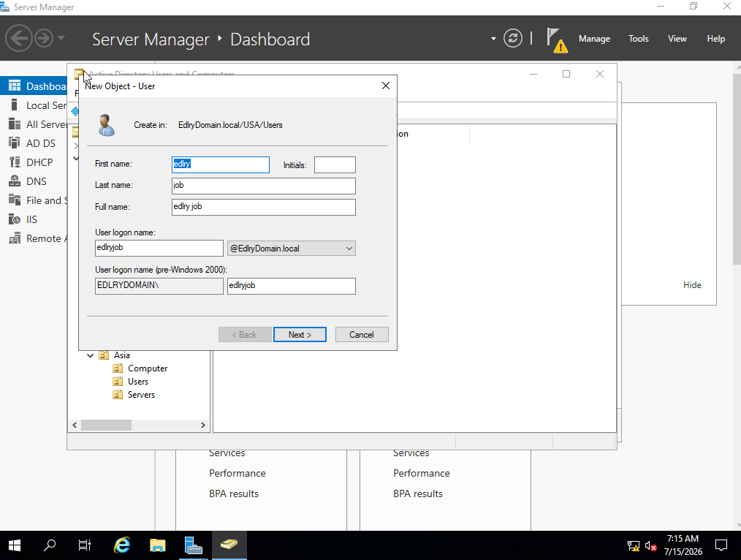Select Servers OU under Asia
Image resolution: width=741 pixels, height=560 pixels.
point(134,395)
